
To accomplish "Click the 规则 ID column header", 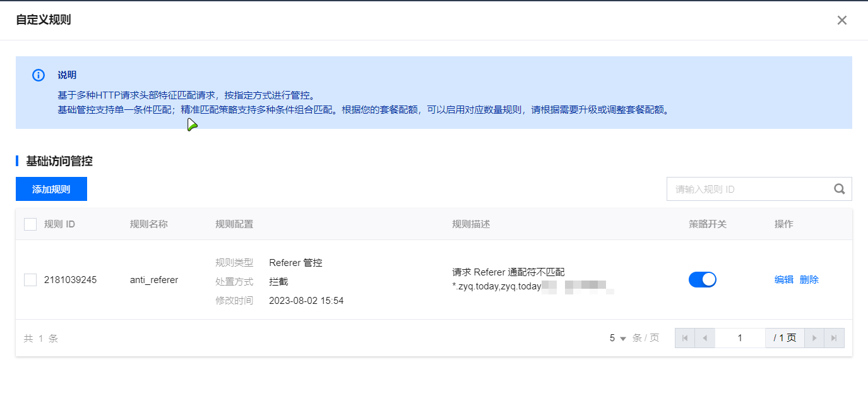I will pyautogui.click(x=59, y=224).
